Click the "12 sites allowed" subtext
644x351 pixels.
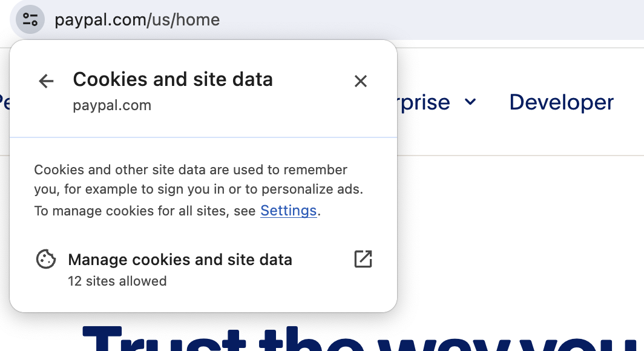[117, 281]
